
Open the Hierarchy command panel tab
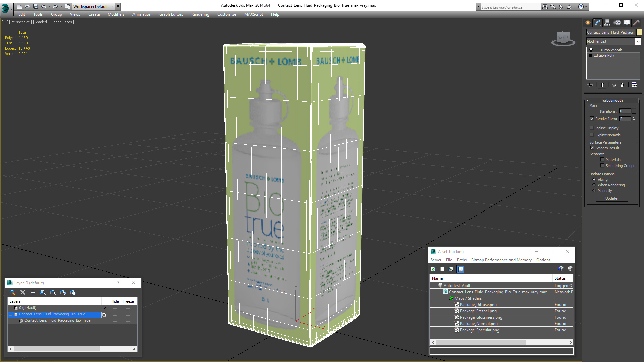coord(607,23)
